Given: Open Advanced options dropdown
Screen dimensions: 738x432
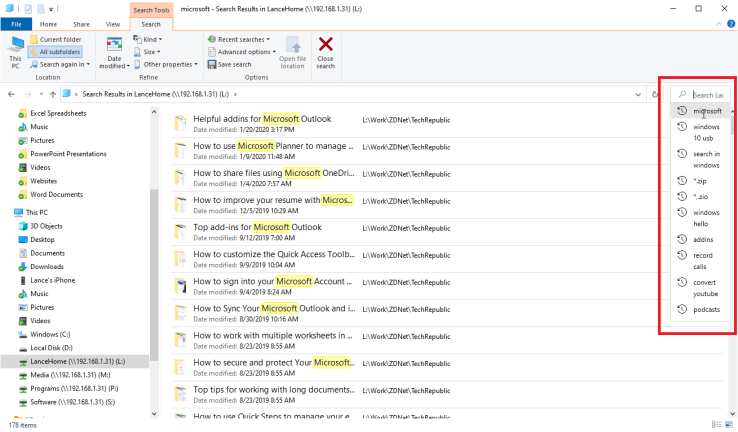Looking at the screenshot, I should point(242,52).
